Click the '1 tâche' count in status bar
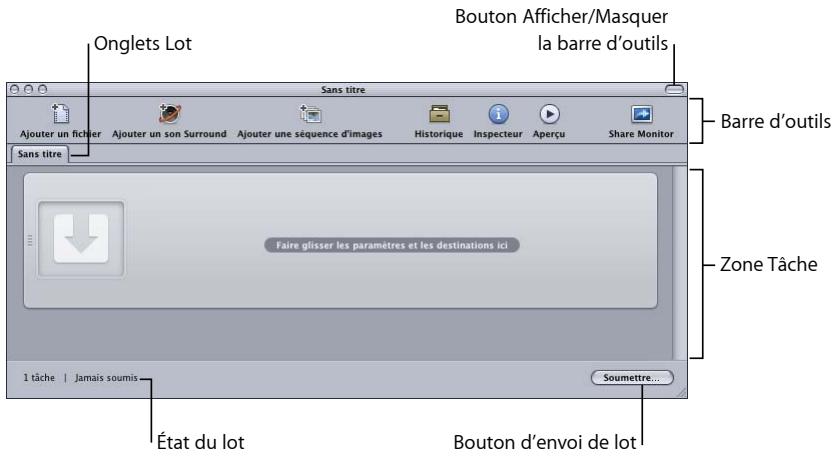This screenshot has width=835, height=459. (40, 379)
